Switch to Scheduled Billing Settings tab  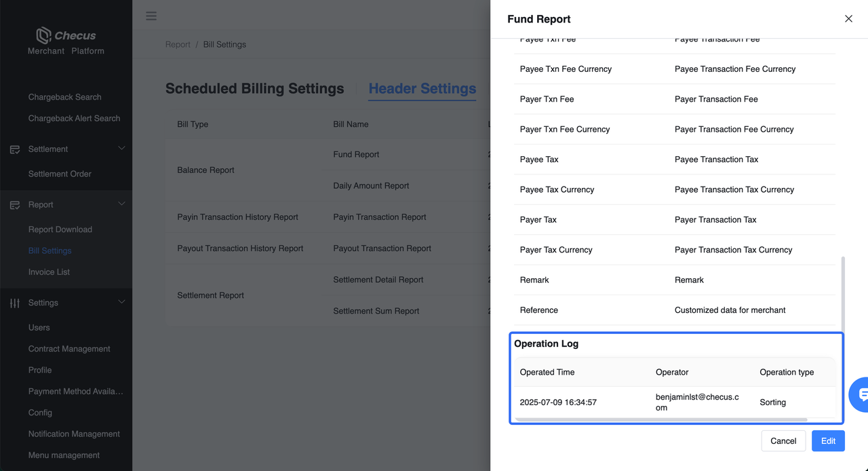254,89
